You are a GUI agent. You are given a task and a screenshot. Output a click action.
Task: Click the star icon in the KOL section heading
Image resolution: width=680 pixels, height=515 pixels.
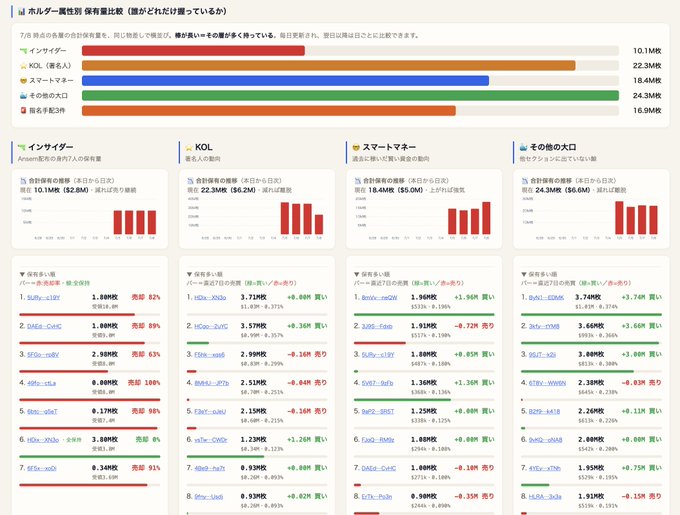click(x=189, y=147)
